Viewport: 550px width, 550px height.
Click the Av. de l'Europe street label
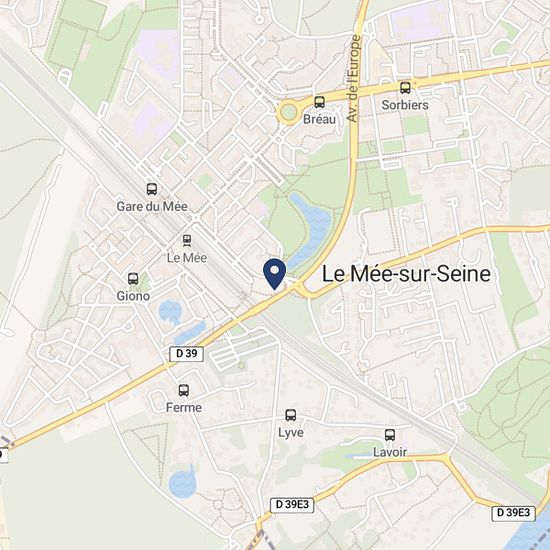(353, 78)
